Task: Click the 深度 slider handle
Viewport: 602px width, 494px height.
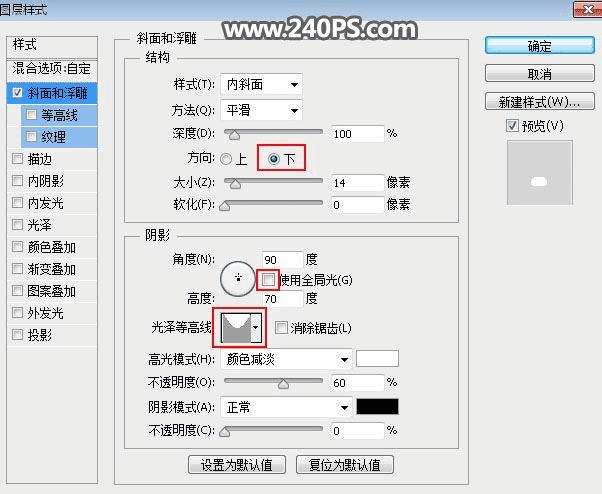Action: pos(234,135)
